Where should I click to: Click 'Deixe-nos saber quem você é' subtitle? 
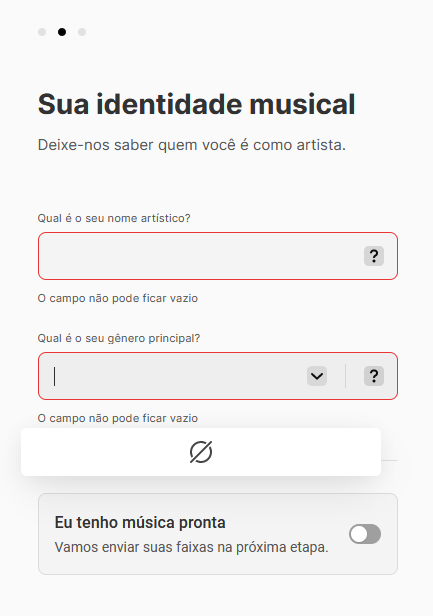point(192,145)
